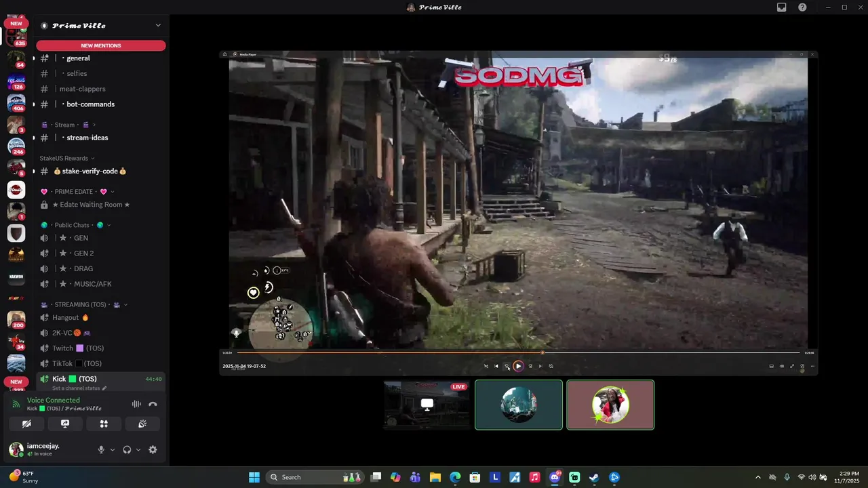Screen dimensions: 868x488
Task: Open media player more options ellipsis
Action: (812, 366)
